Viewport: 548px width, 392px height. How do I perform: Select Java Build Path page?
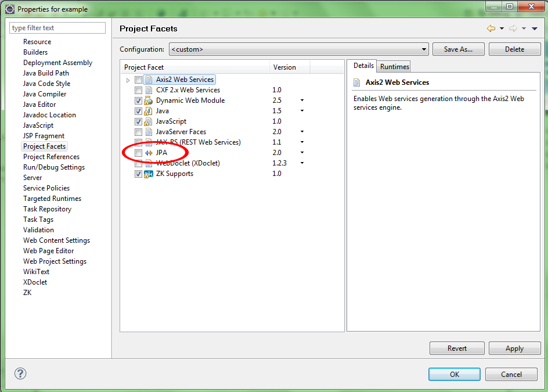pos(46,73)
